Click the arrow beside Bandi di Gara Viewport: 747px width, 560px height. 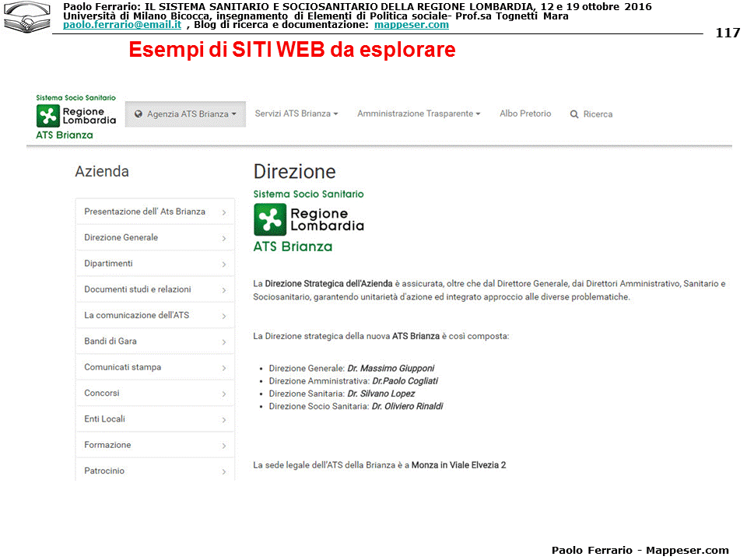223,342
